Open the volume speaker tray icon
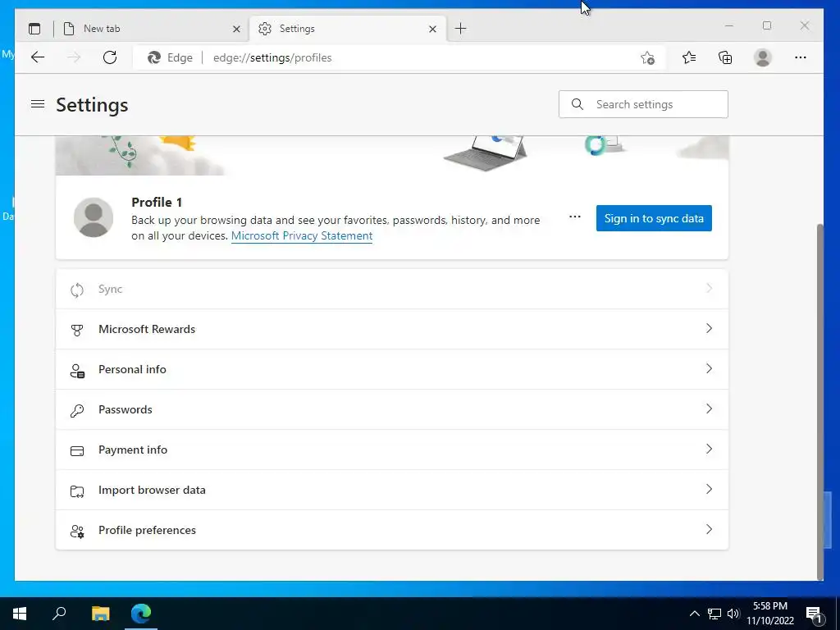The height and width of the screenshot is (630, 840). coord(733,614)
